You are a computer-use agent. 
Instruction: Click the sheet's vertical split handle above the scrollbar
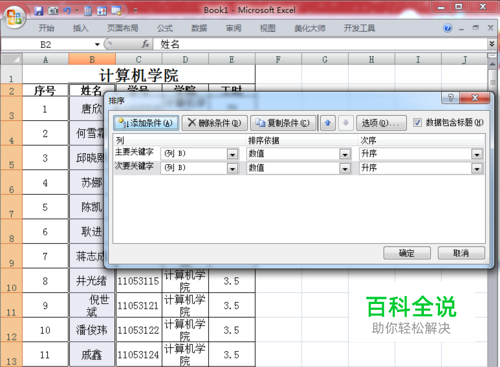[x=492, y=56]
